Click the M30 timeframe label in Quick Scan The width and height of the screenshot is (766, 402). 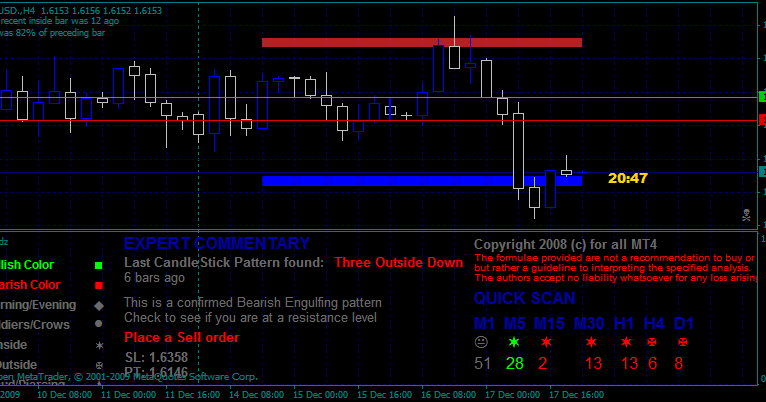[589, 323]
